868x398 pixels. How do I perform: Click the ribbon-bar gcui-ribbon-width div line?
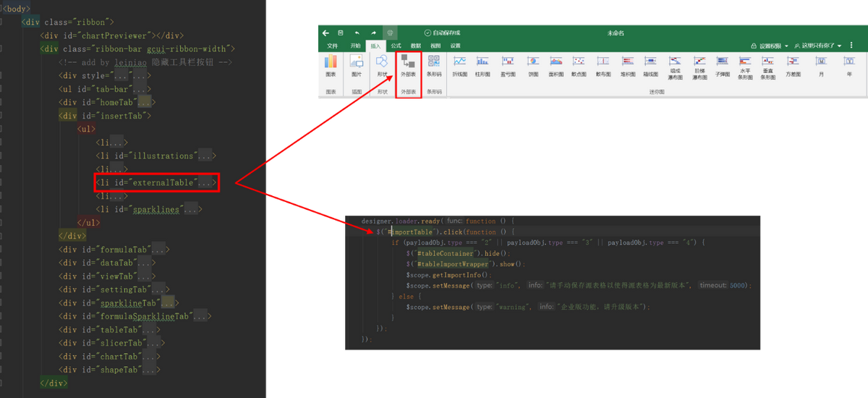coord(138,48)
